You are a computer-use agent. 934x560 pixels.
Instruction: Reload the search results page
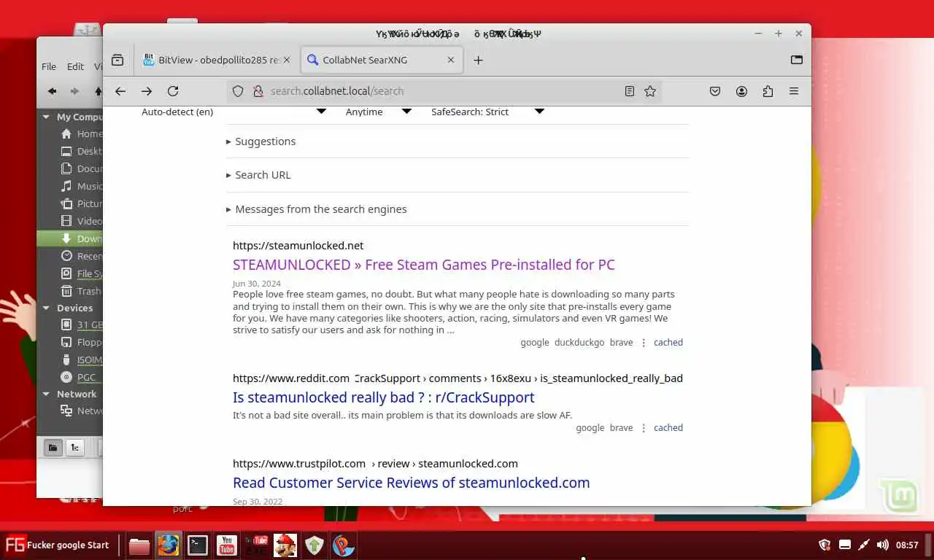(x=173, y=91)
